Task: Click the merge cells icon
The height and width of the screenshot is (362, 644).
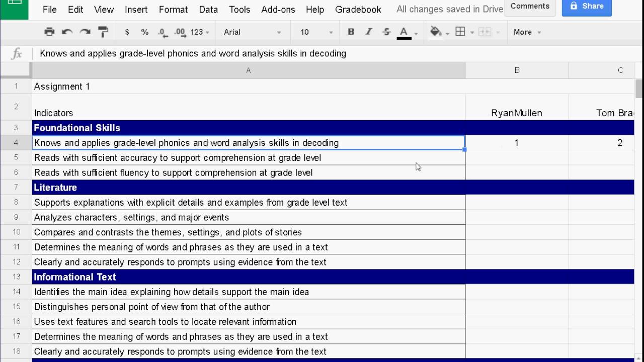Action: (485, 32)
